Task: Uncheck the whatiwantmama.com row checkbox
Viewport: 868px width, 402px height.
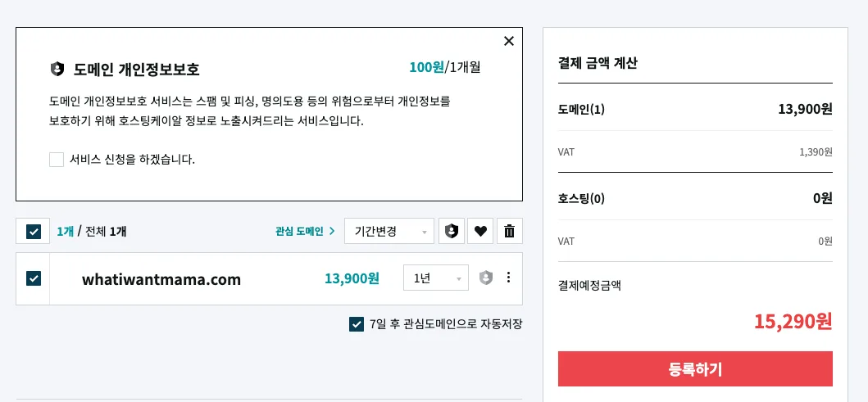Action: (x=34, y=278)
